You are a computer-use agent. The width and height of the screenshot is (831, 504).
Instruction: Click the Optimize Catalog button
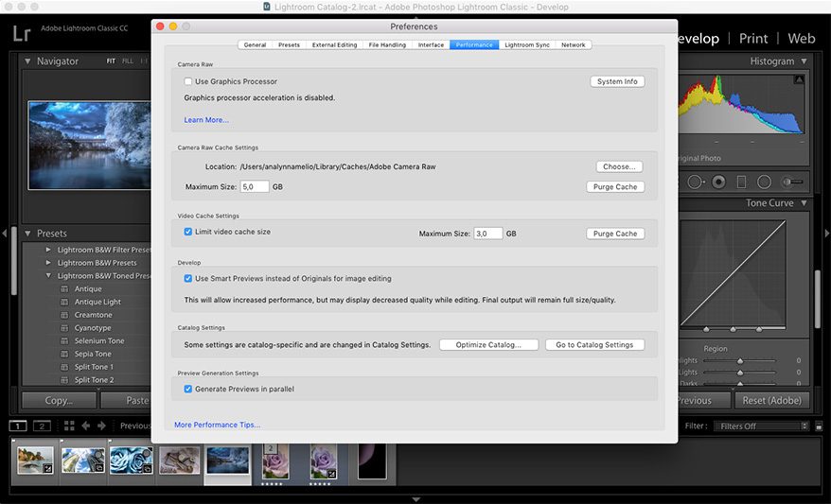[x=488, y=345]
